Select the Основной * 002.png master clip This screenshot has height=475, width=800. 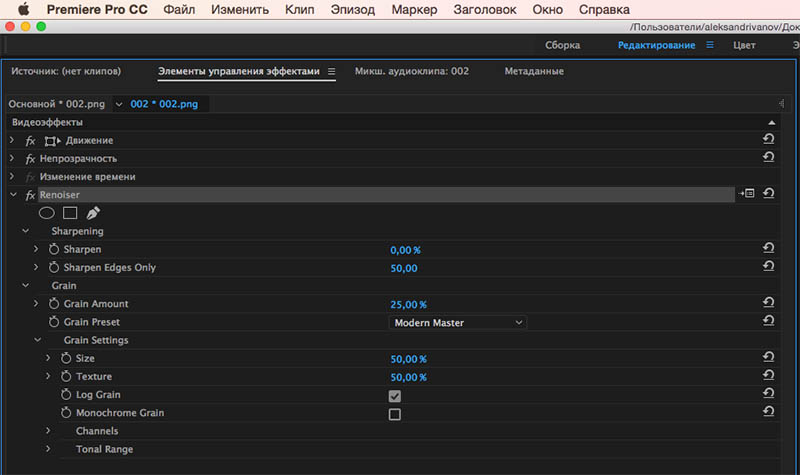coord(56,104)
